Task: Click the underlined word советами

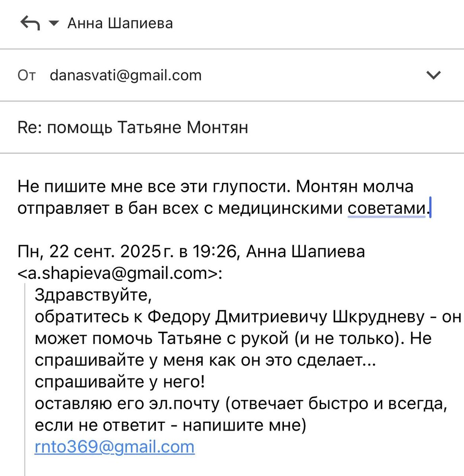Action: (386, 208)
